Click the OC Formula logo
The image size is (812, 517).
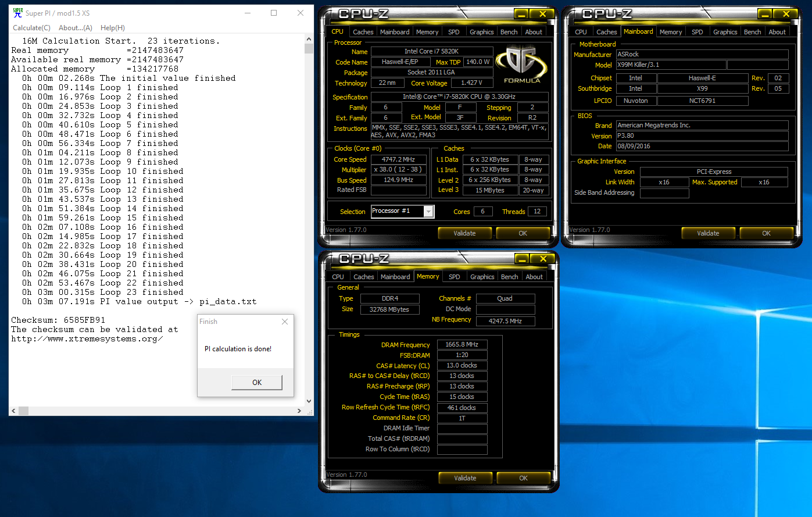pos(521,65)
